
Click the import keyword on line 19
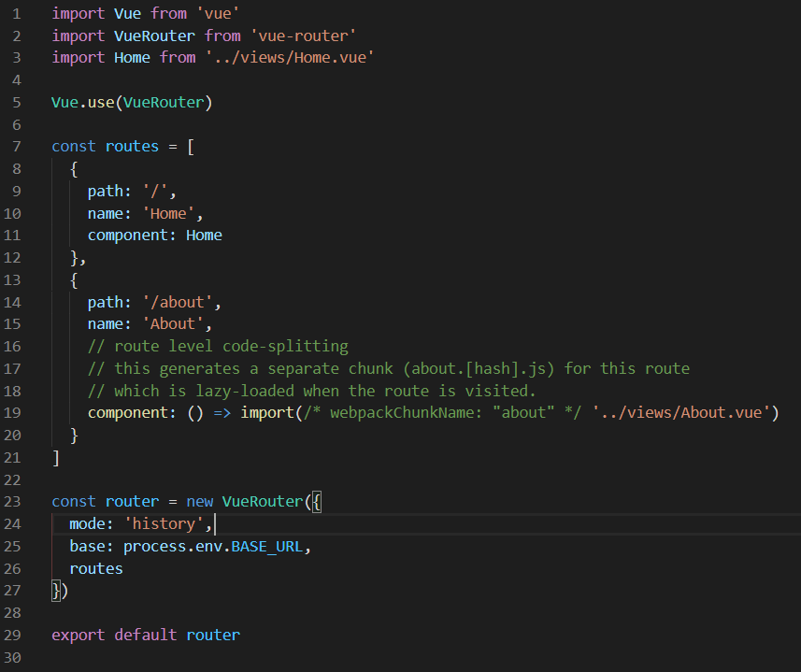pyautogui.click(x=267, y=412)
